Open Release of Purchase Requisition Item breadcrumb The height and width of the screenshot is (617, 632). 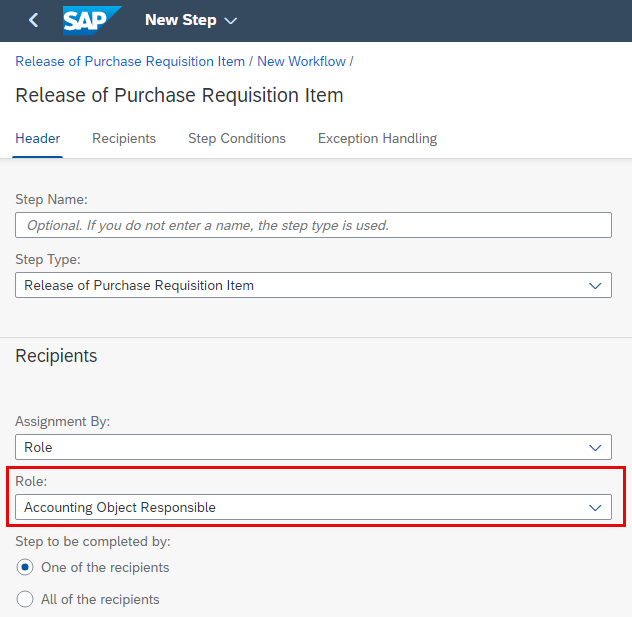coord(130,62)
